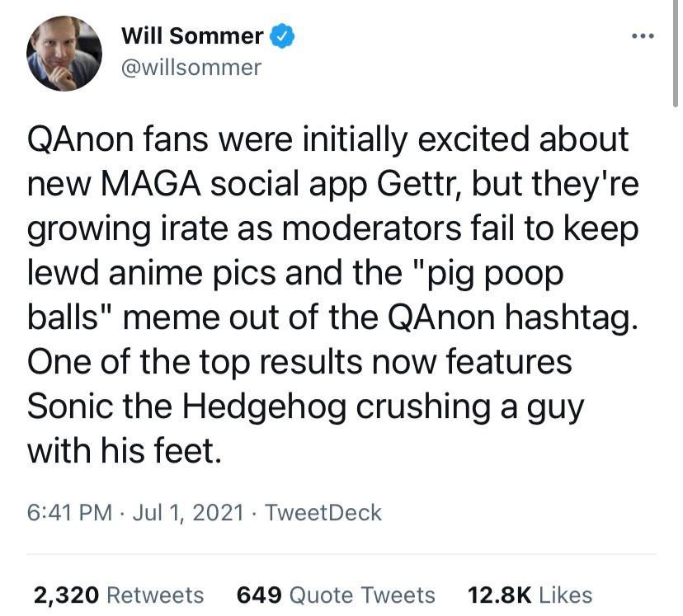View the 2,320 Retweets list
This screenshot has height=616, width=683.
[118, 595]
